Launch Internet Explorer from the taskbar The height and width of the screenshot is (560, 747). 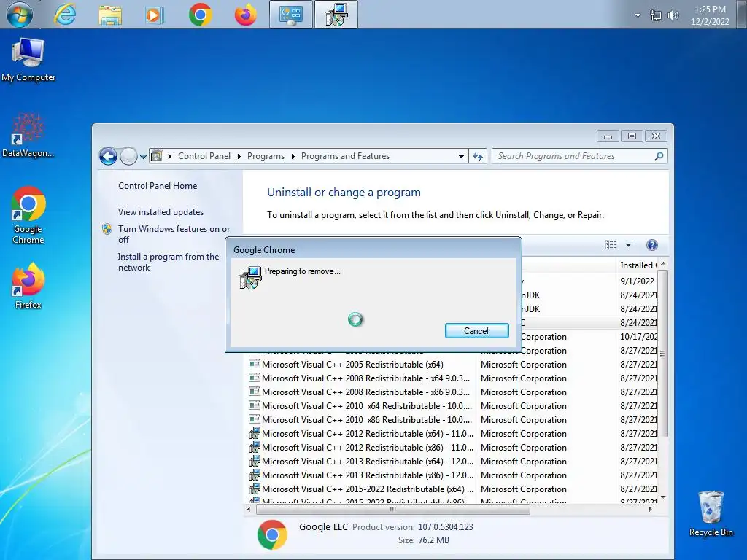pos(64,15)
